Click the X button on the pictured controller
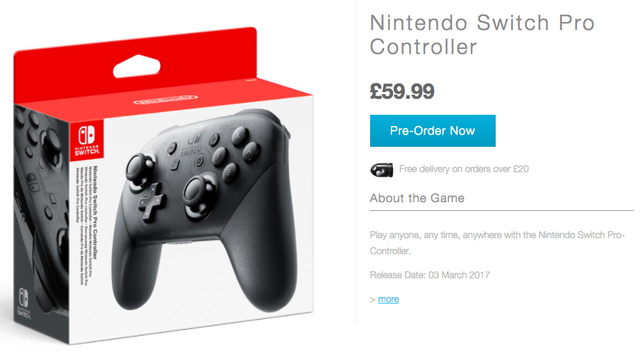 click(x=239, y=135)
